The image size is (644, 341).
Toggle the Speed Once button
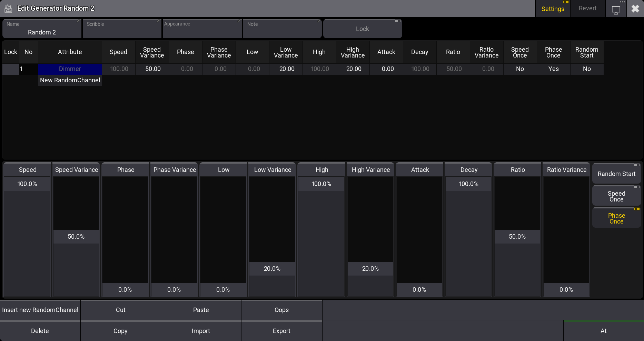(x=616, y=196)
